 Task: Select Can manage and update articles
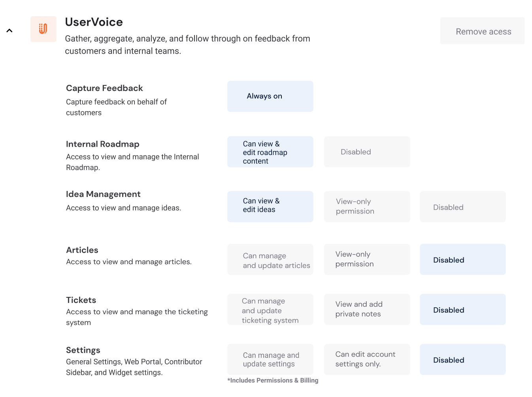270,259
